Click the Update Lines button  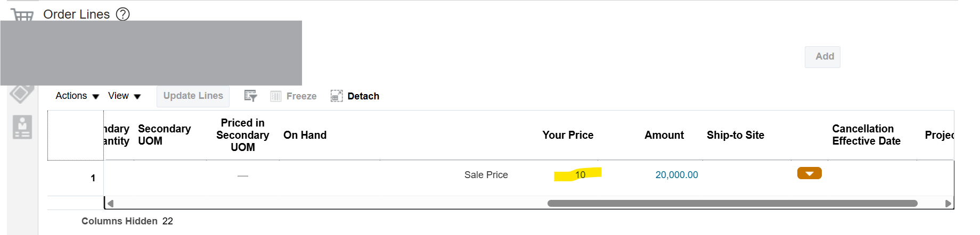coord(193,96)
